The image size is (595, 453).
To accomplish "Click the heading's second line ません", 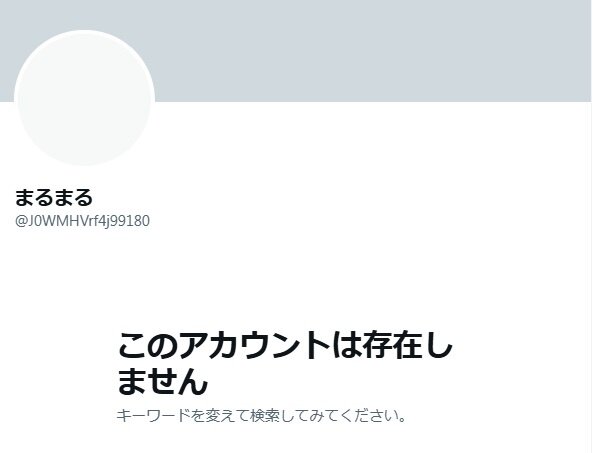I will point(163,381).
